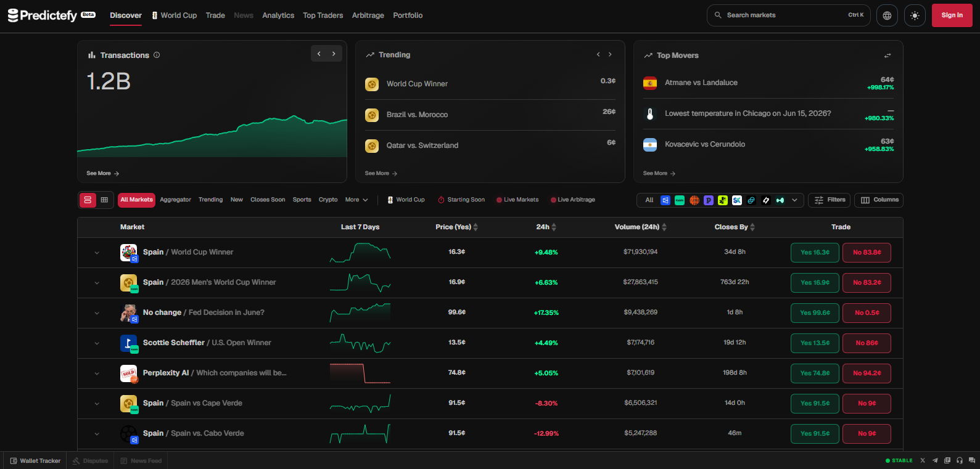Expand the Scottie Scheffler market row
The image size is (980, 469).
click(97, 343)
